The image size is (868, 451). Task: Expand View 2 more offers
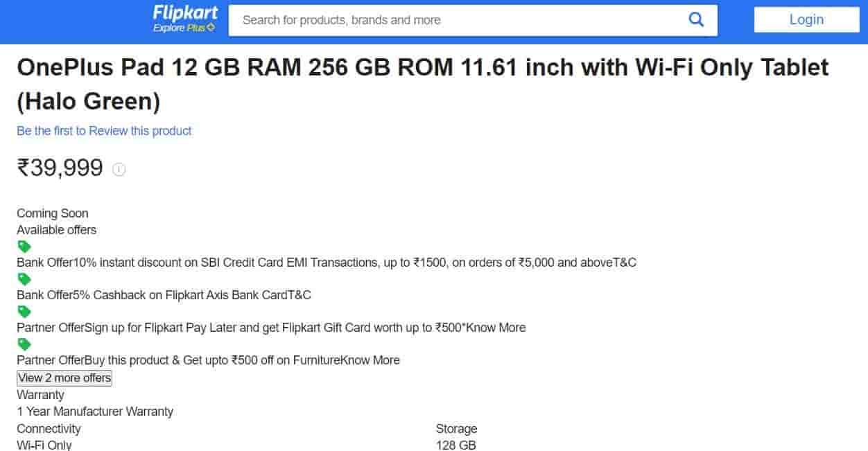click(x=64, y=378)
